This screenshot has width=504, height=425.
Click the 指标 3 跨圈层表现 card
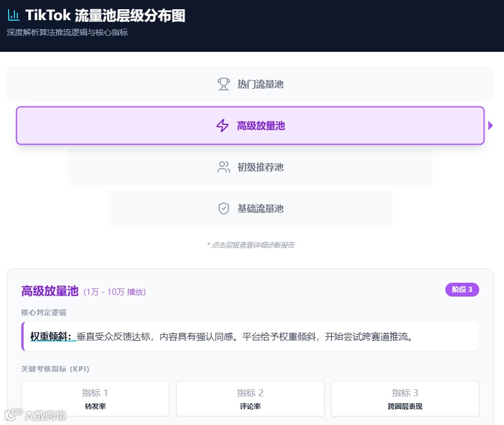[x=405, y=399]
